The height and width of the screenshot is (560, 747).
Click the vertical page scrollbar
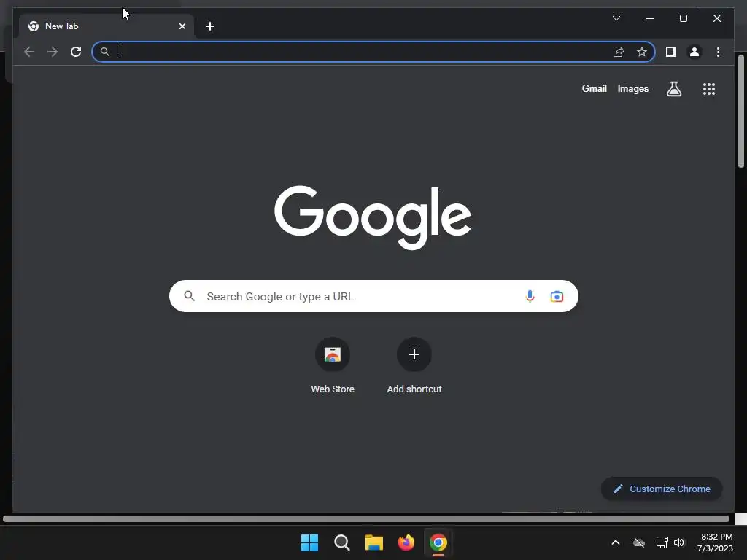[x=741, y=112]
